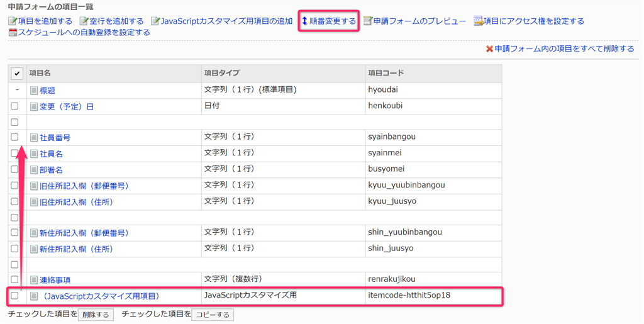Check the box for 新住所記入欄（郵便番号） row

[14, 232]
